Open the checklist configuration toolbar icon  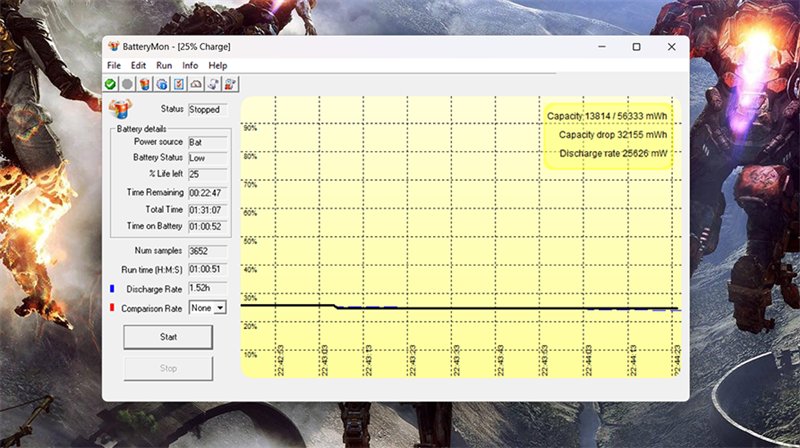click(179, 84)
